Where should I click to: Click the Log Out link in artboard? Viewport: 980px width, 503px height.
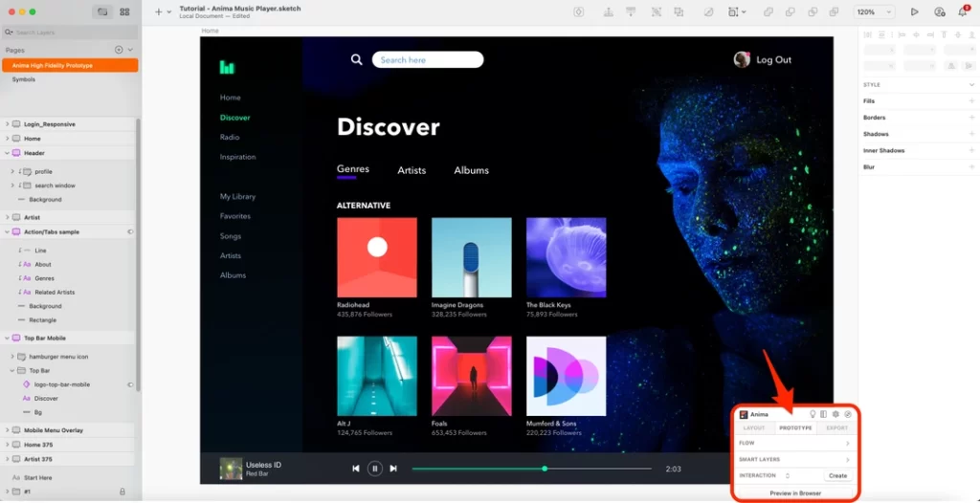click(773, 60)
